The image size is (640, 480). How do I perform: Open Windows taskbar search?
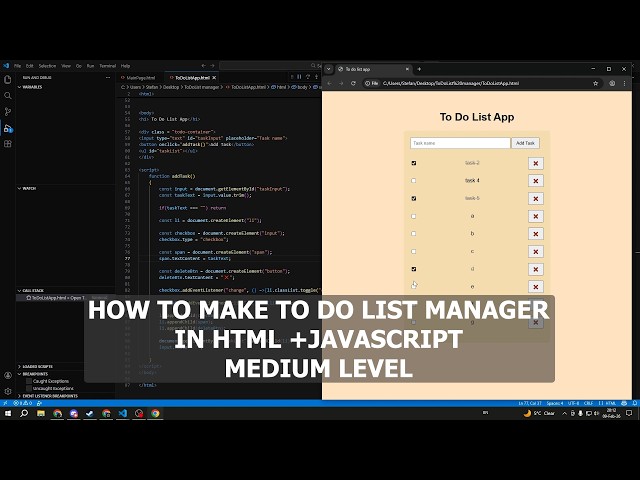pos(24,413)
